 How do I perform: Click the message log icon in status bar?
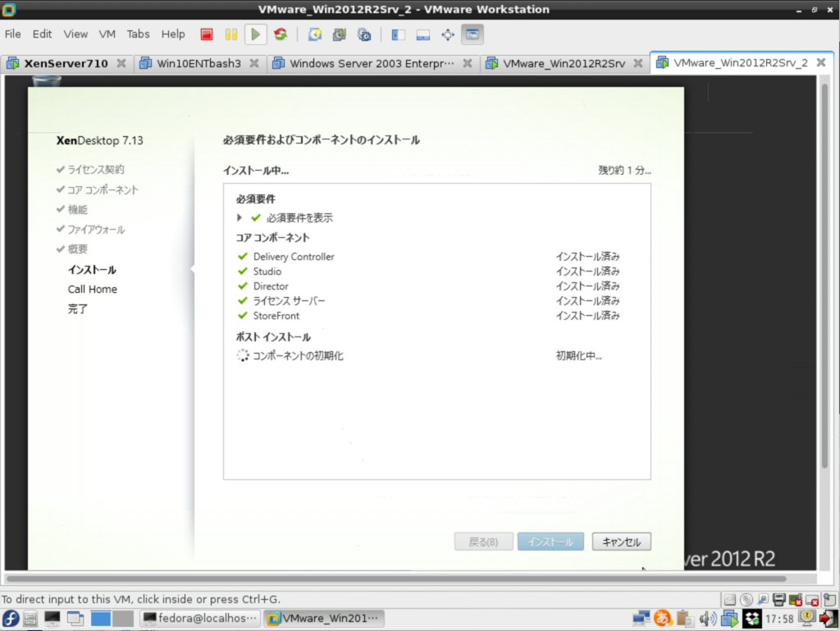pyautogui.click(x=829, y=599)
